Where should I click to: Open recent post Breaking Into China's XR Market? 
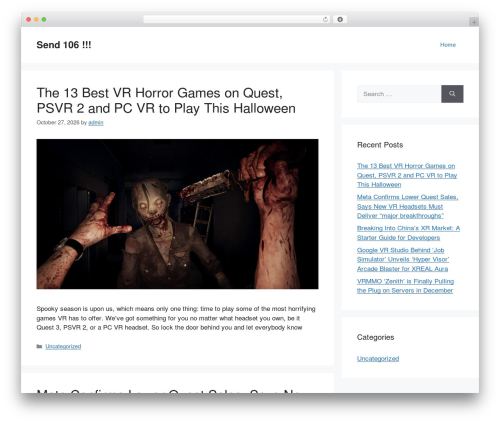408,233
